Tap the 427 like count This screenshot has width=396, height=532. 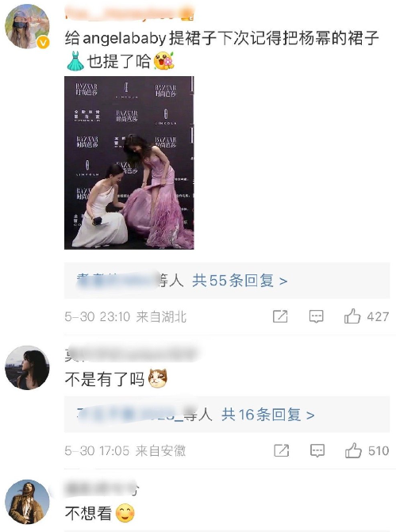tap(378, 316)
